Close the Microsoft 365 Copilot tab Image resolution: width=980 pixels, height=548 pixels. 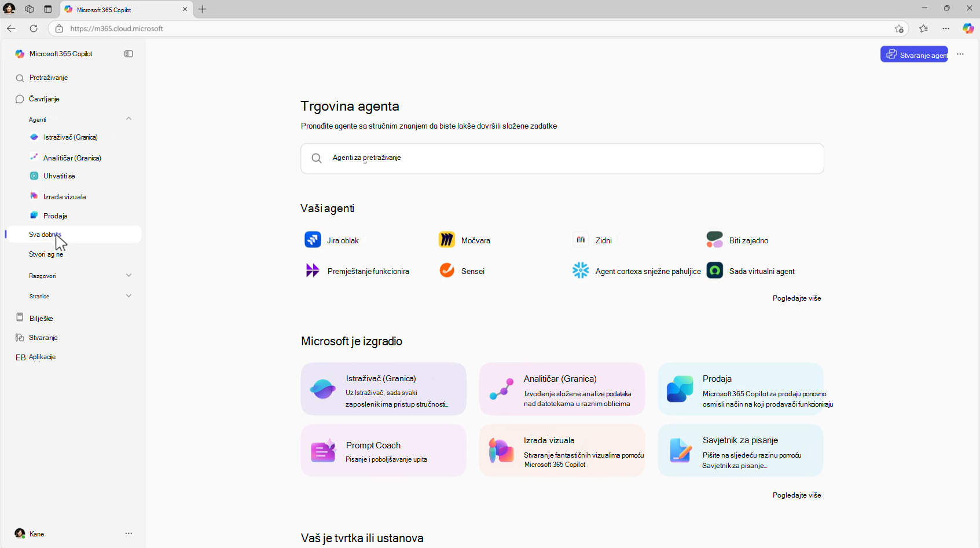pos(185,9)
